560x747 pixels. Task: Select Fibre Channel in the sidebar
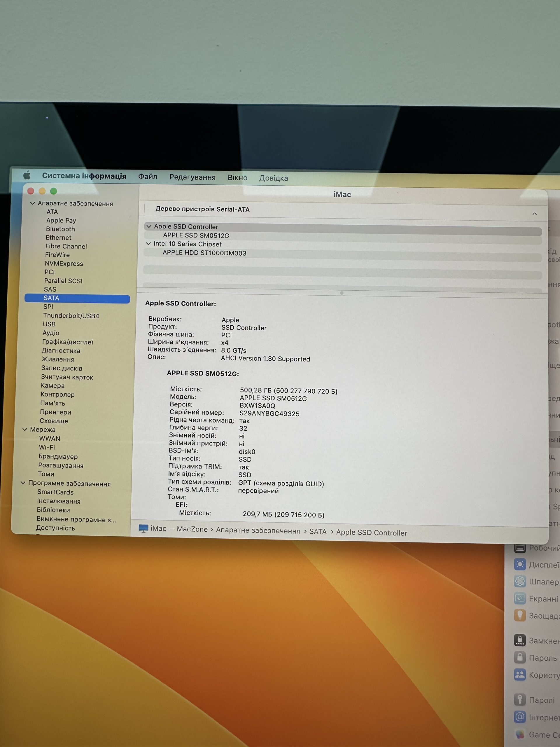(66, 246)
